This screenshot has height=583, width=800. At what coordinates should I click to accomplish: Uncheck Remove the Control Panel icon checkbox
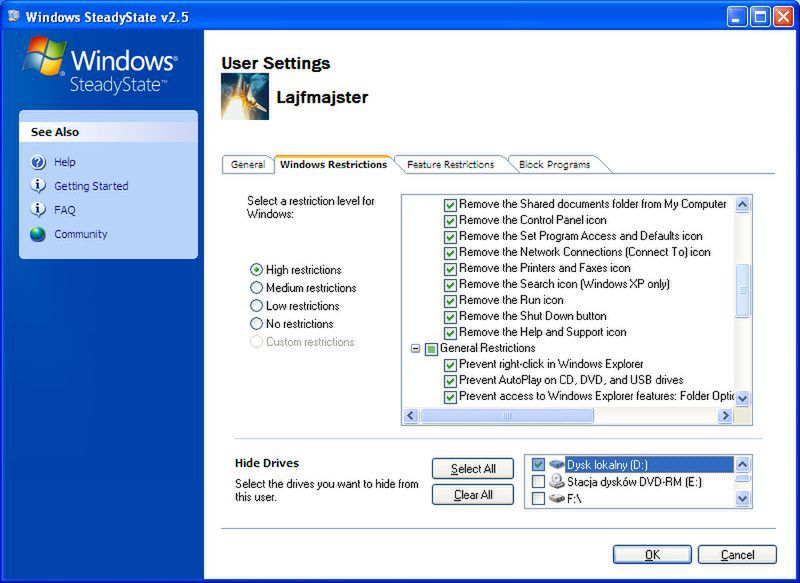[x=450, y=221]
